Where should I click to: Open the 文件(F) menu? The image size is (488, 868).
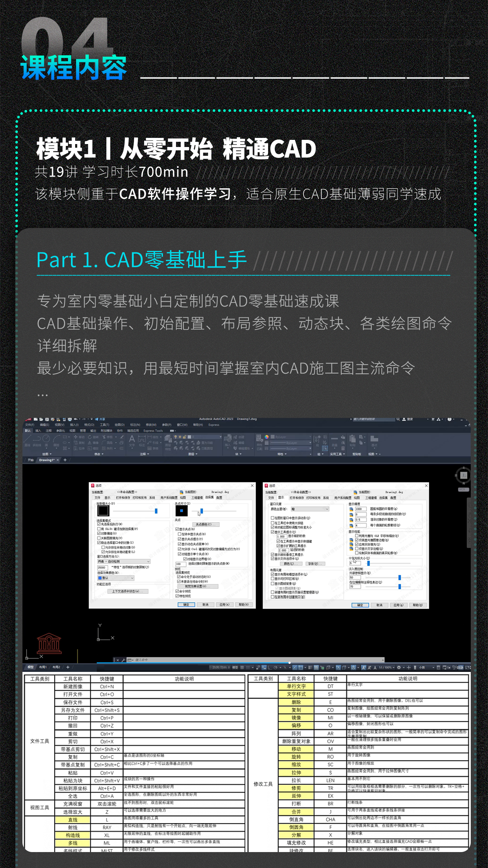pyautogui.click(x=30, y=425)
